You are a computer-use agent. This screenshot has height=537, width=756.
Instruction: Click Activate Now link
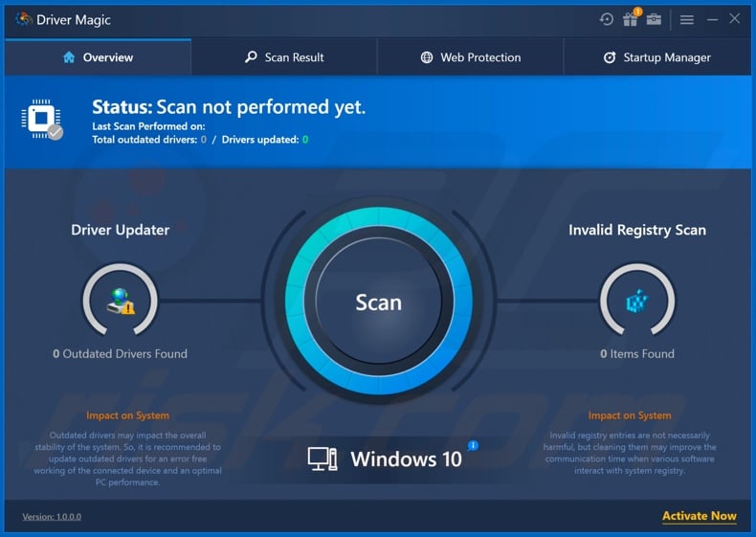tap(700, 516)
